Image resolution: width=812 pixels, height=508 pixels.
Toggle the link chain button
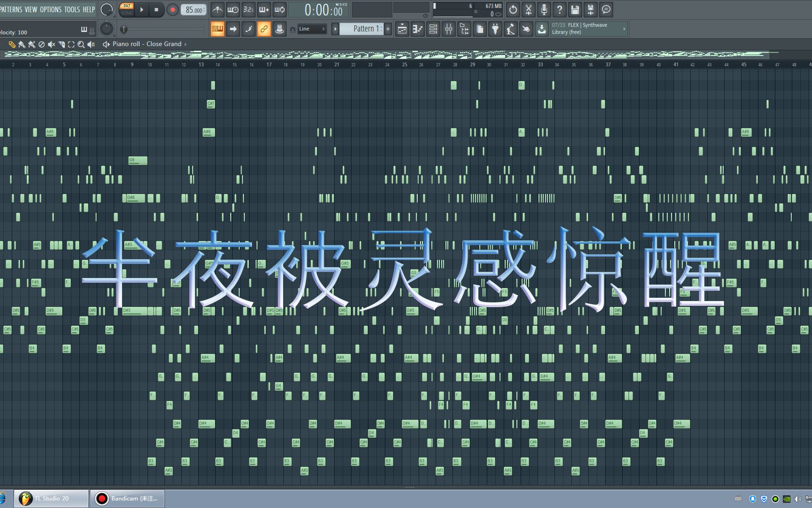[264, 29]
